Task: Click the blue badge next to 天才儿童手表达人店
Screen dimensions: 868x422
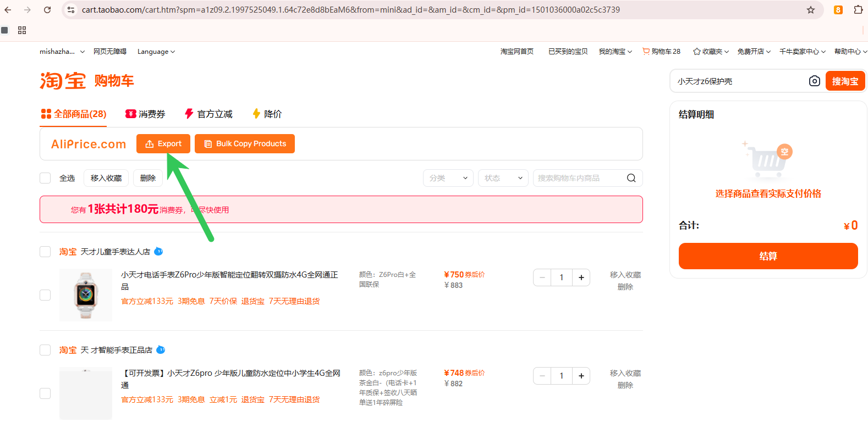Action: coord(158,252)
